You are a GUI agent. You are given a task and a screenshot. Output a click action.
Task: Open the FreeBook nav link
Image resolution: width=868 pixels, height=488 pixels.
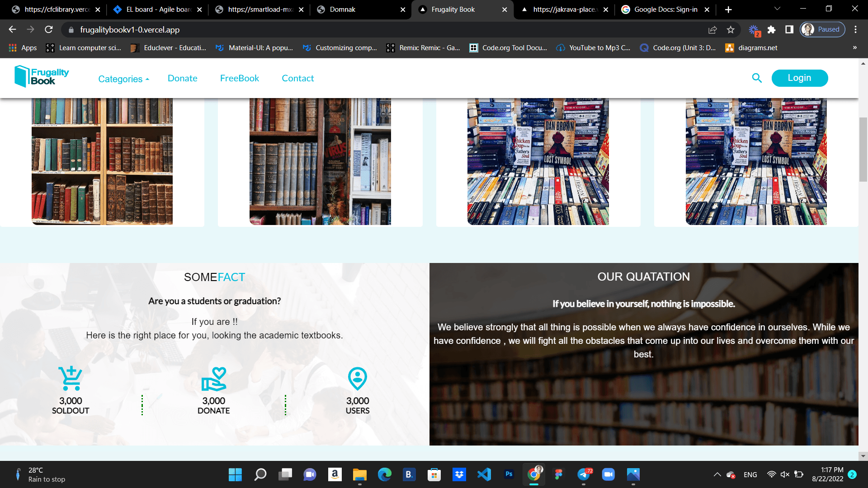pyautogui.click(x=239, y=78)
